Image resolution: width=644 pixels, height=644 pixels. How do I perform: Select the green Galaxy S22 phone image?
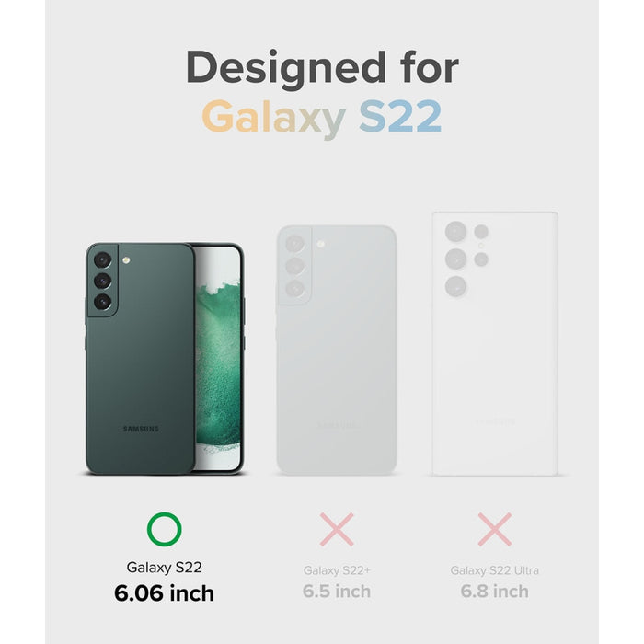[x=165, y=359]
